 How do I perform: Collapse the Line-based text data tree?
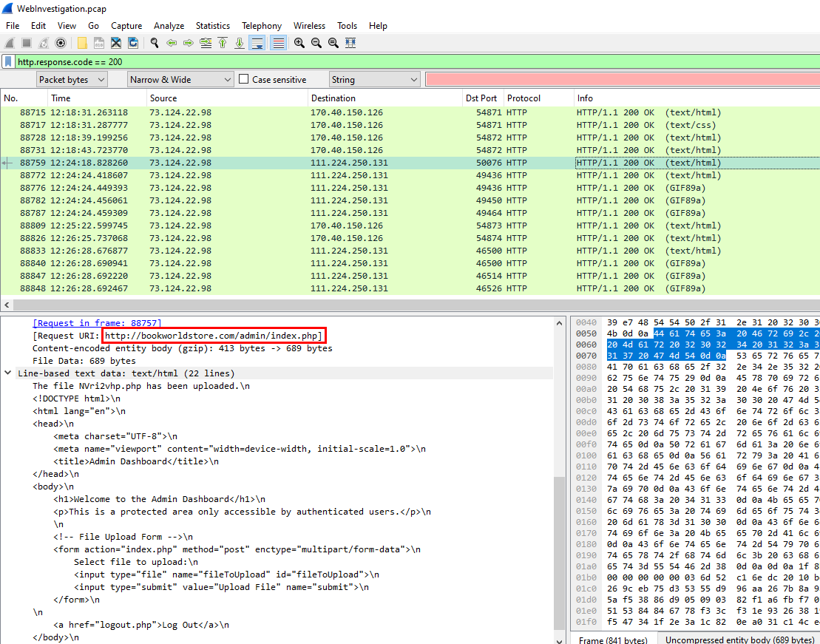coord(8,373)
